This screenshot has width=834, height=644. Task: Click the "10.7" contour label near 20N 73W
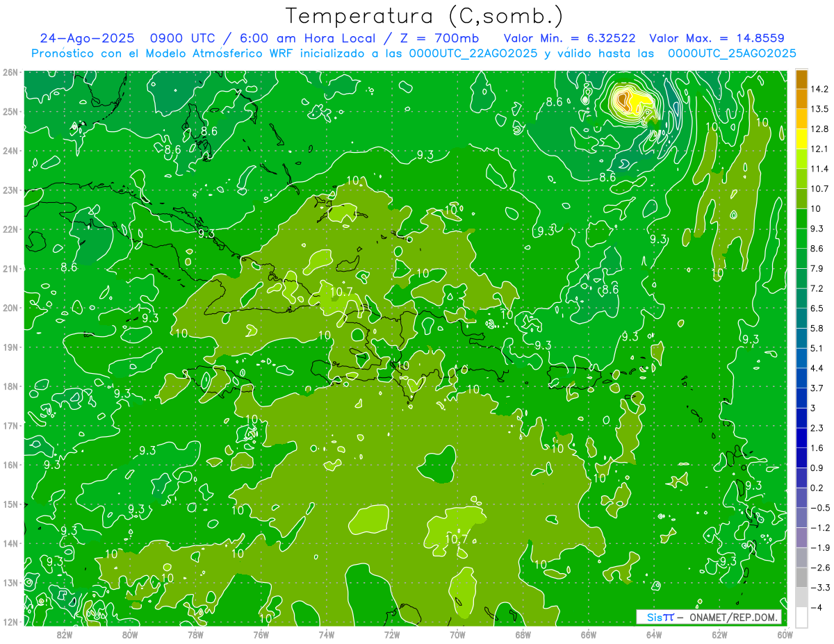[341, 292]
